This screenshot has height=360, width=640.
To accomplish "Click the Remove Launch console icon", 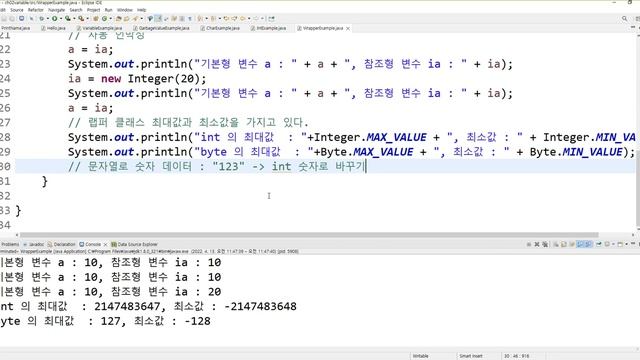I will (537, 244).
